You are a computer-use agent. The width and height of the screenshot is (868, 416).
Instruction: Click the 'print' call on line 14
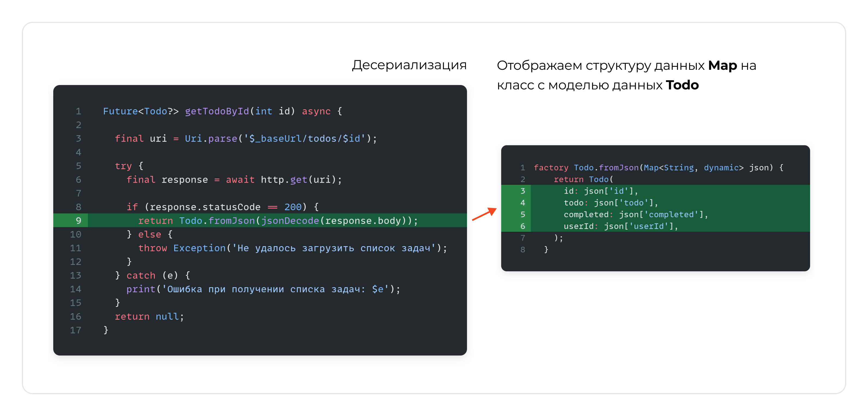pyautogui.click(x=141, y=289)
